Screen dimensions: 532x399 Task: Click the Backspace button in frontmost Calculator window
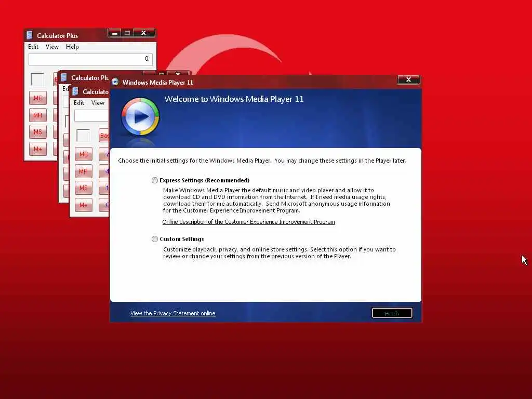pos(104,136)
